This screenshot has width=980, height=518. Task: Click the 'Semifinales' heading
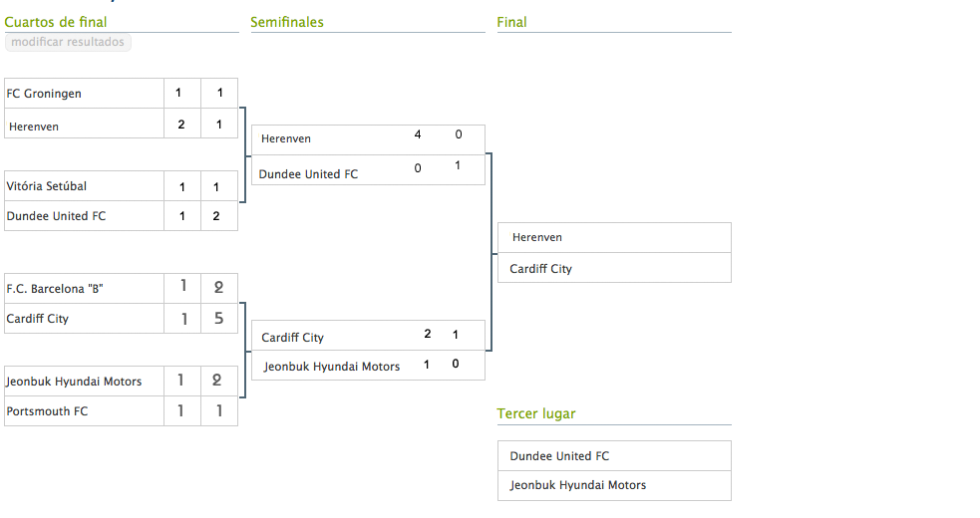287,22
